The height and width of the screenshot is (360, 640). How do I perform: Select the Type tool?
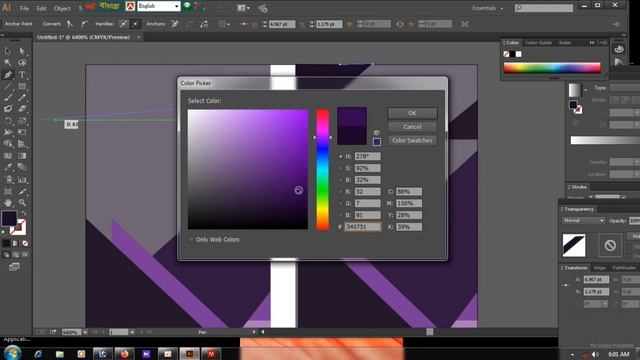tap(22, 75)
